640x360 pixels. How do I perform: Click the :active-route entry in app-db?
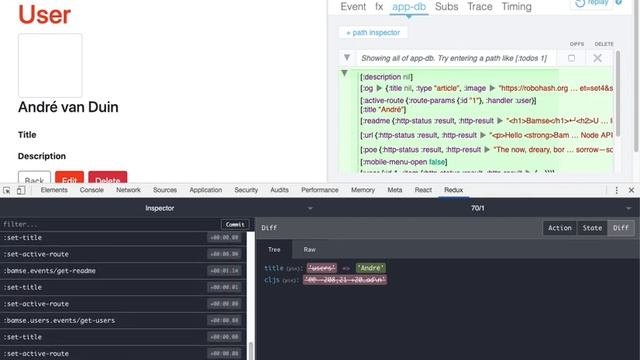tap(448, 100)
